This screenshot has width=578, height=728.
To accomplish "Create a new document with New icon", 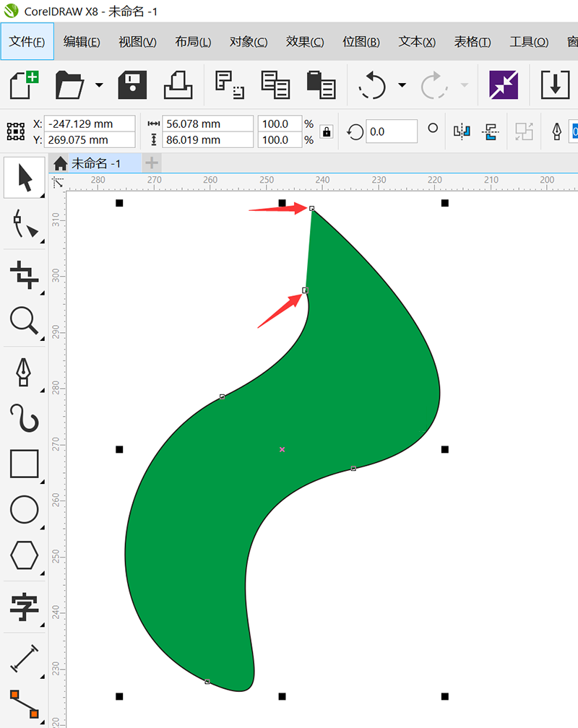I will pyautogui.click(x=24, y=85).
